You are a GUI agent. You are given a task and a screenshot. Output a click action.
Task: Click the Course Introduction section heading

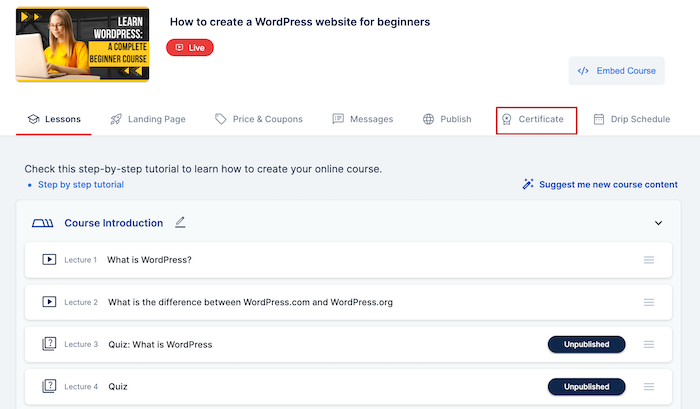[113, 223]
